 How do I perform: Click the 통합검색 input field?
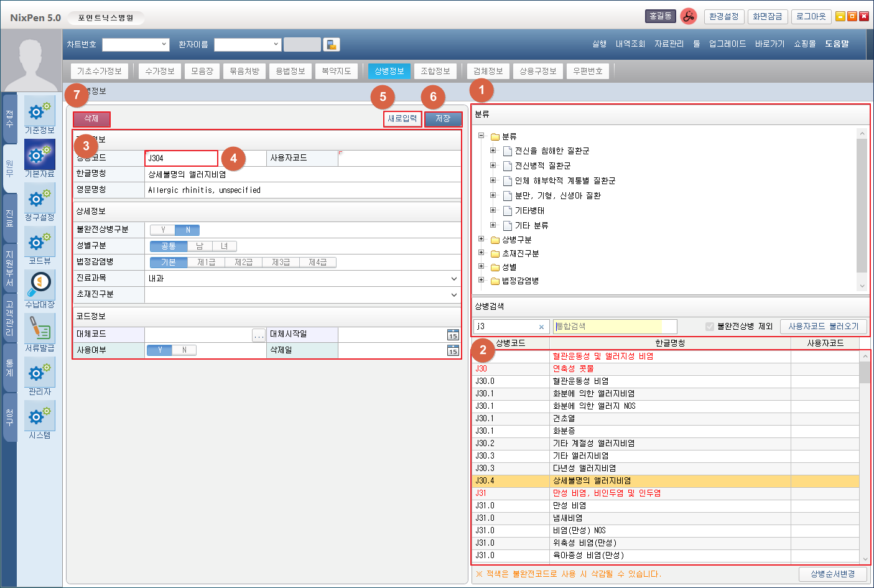pyautogui.click(x=613, y=327)
